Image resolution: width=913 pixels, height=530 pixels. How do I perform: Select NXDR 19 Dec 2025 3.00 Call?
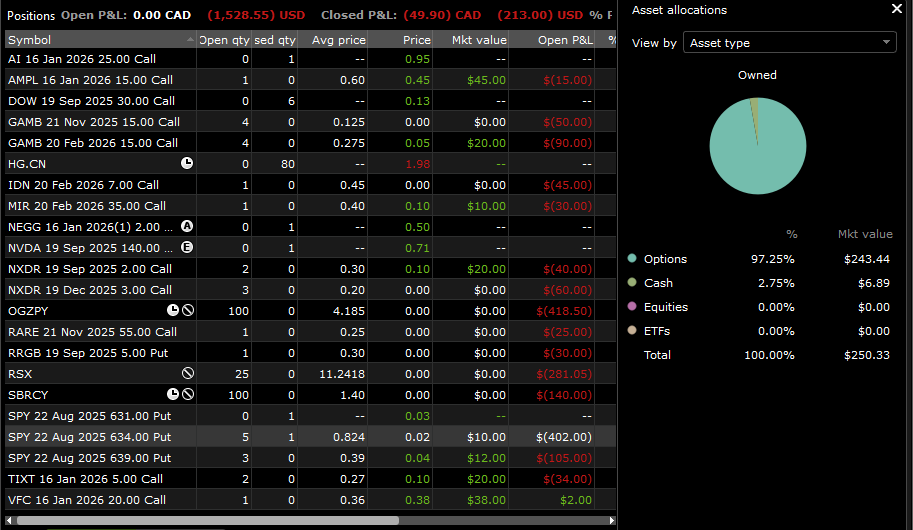click(x=90, y=289)
